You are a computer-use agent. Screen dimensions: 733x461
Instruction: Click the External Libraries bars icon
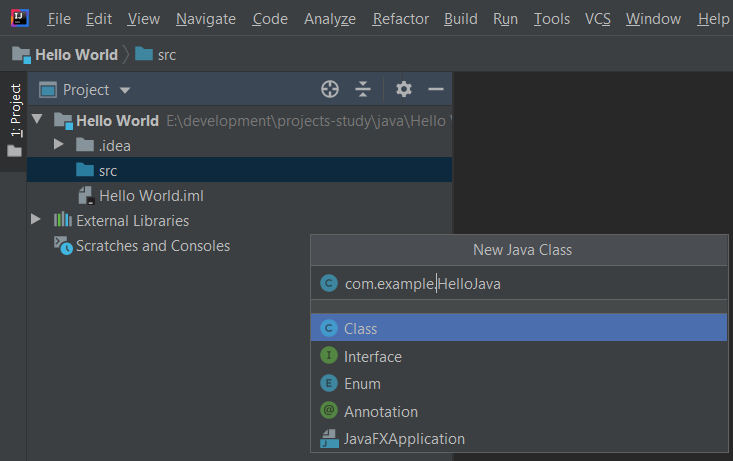(63, 219)
